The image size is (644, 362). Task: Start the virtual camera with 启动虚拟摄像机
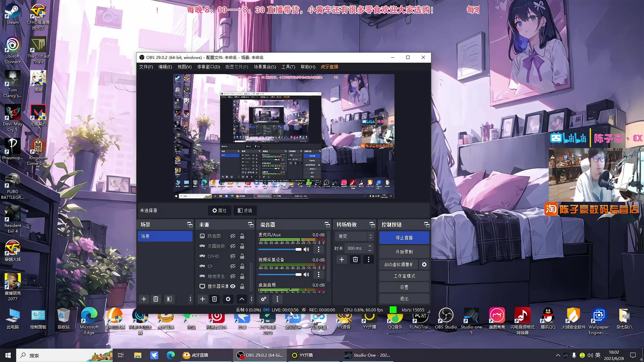pos(398,264)
